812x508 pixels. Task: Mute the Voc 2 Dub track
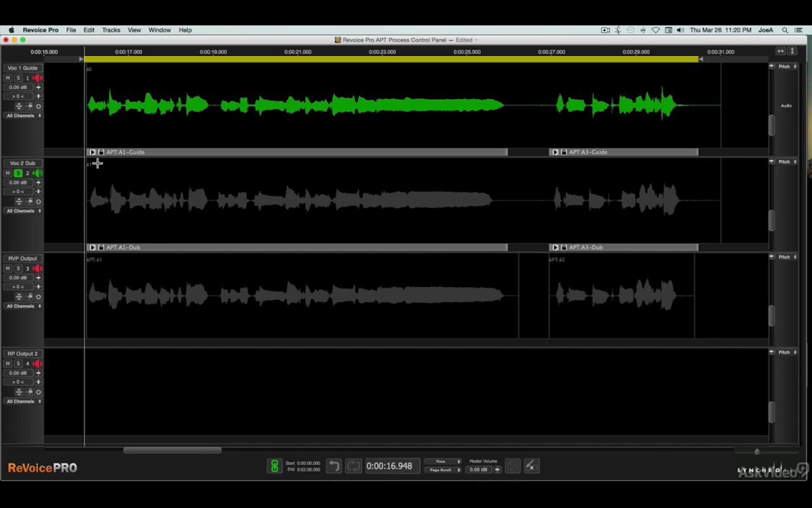coord(8,173)
